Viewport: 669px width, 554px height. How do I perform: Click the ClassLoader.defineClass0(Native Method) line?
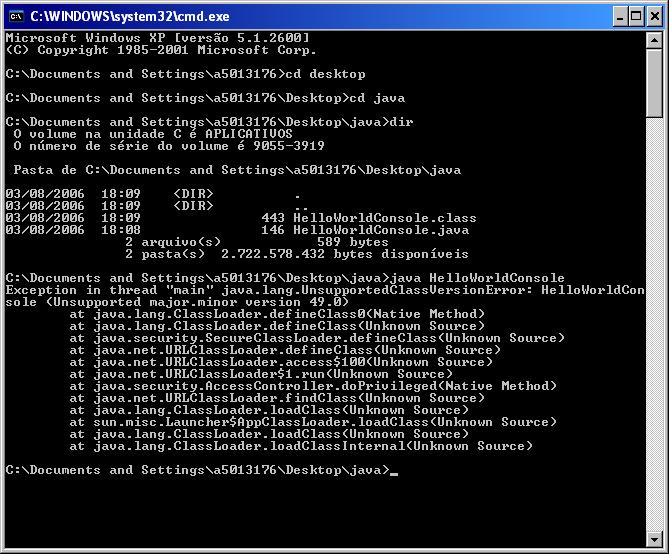pyautogui.click(x=277, y=314)
